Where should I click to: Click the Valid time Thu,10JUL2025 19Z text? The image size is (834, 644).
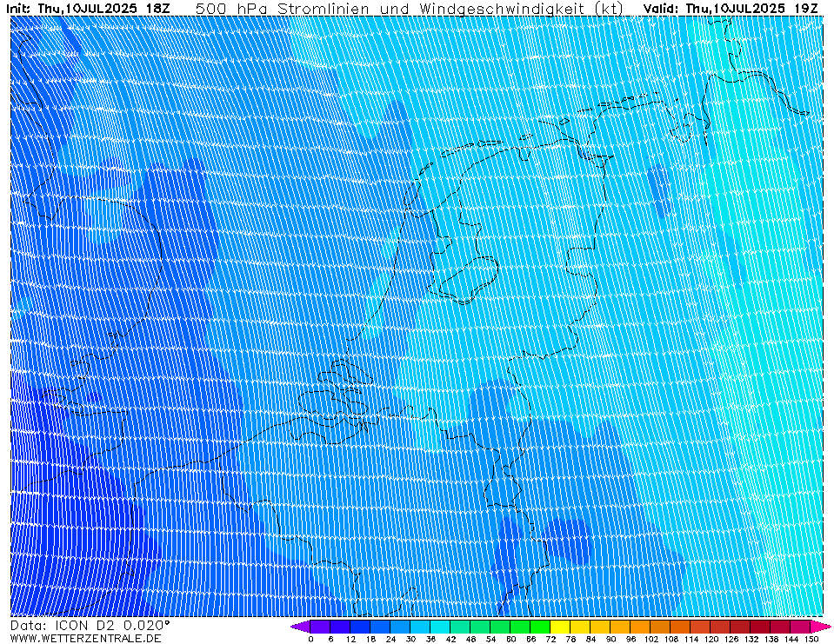pyautogui.click(x=731, y=9)
